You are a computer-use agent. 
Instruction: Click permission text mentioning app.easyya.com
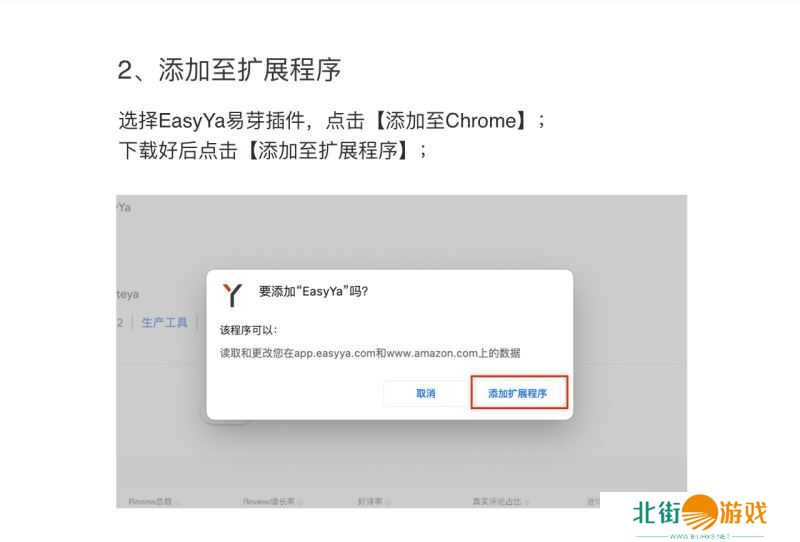370,353
